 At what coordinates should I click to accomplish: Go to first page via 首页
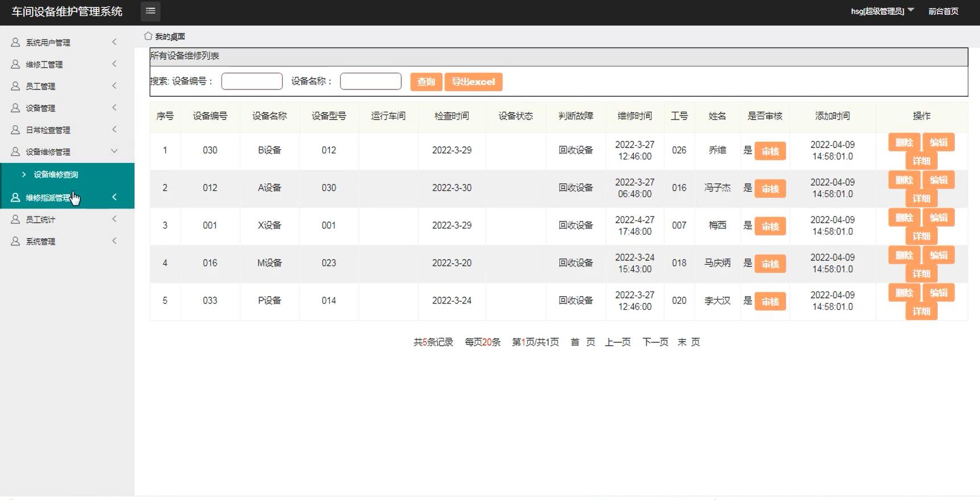583,342
